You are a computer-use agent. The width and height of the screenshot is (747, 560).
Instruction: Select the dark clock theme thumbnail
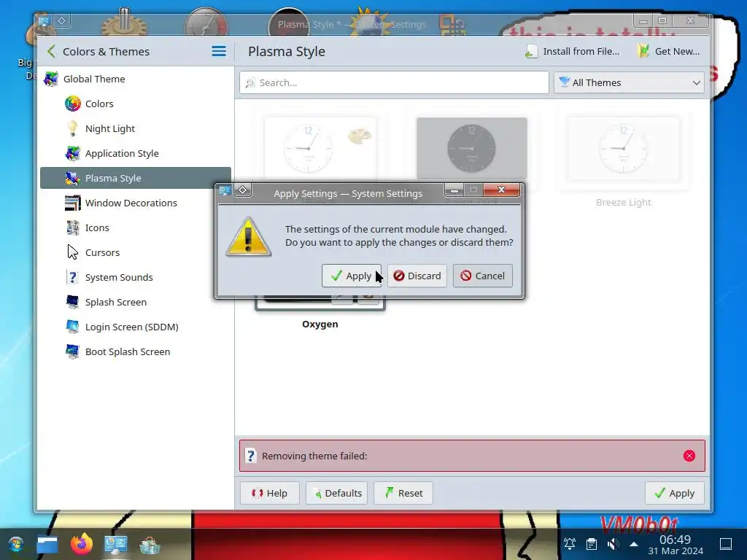click(472, 149)
